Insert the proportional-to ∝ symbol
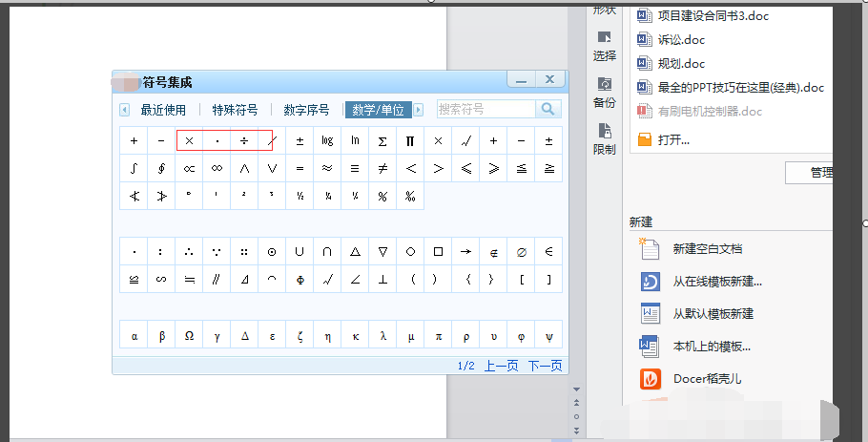This screenshot has width=868, height=442. 189,168
